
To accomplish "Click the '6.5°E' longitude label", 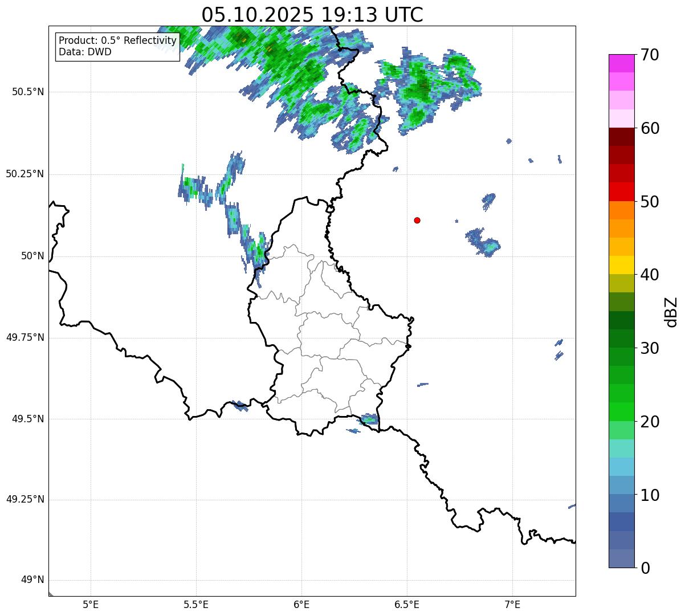I will pyautogui.click(x=407, y=604).
